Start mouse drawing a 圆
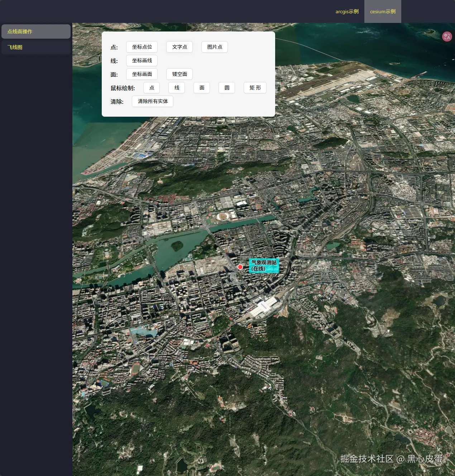This screenshot has width=455, height=476. click(x=227, y=88)
